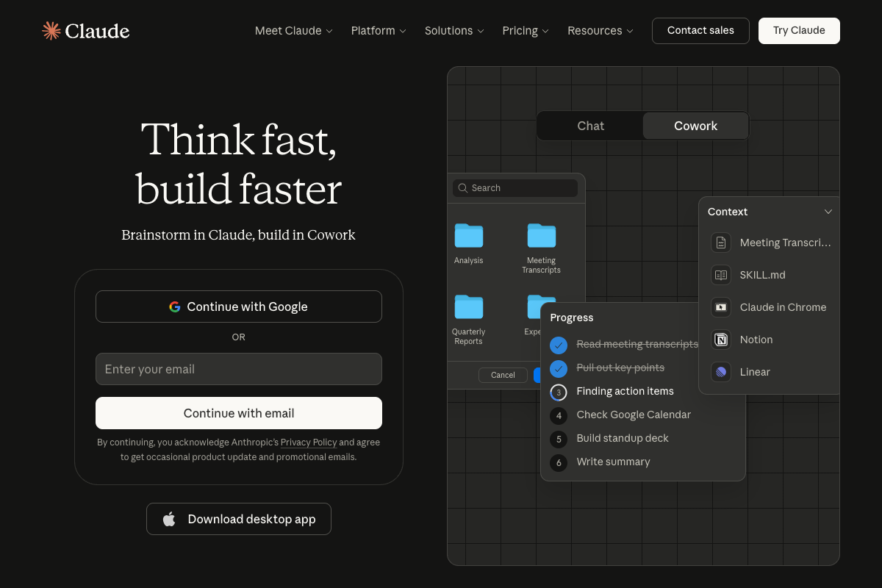Click Continue with Google button

pyautogui.click(x=239, y=306)
